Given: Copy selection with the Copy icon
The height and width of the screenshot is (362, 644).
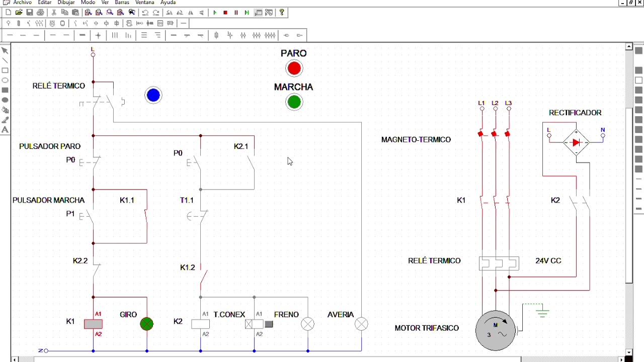Looking at the screenshot, I should tap(64, 12).
